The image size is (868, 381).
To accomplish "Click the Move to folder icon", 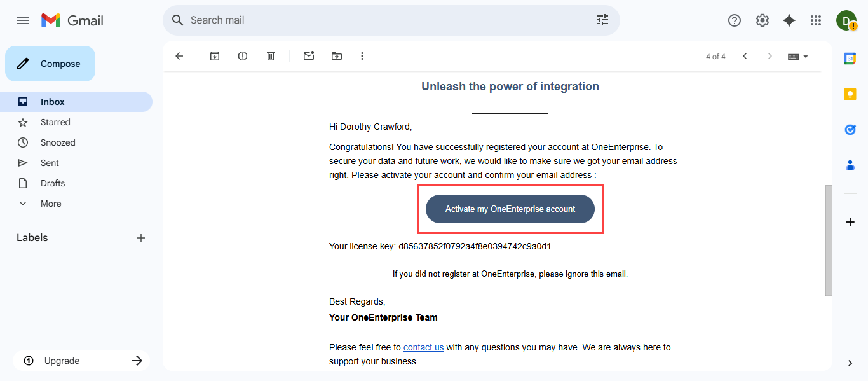I will tap(337, 56).
